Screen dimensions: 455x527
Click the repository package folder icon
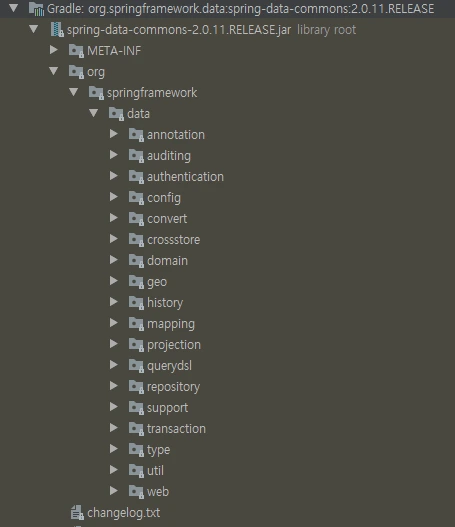click(x=136, y=387)
